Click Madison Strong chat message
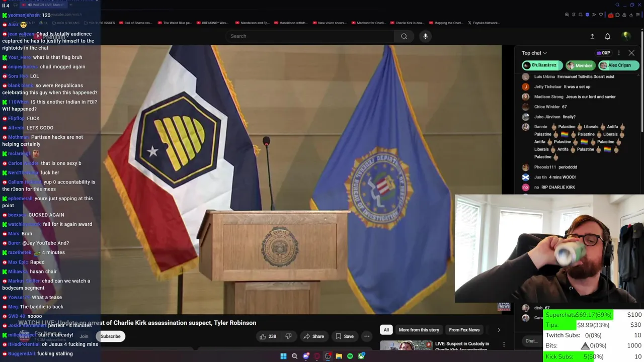Screen dimensions: 644x362 coord(569,97)
